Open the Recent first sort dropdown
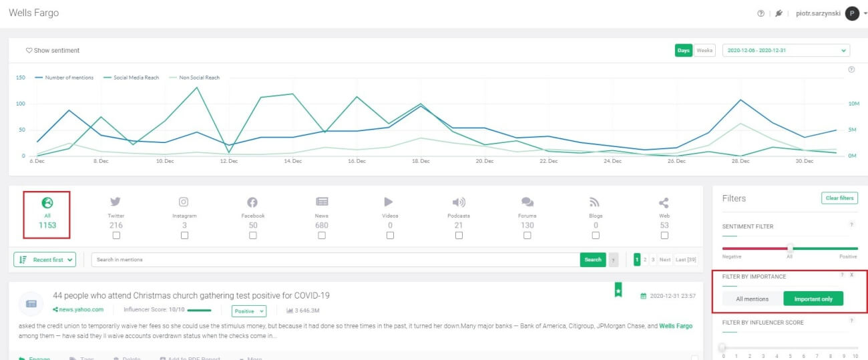 pos(45,260)
